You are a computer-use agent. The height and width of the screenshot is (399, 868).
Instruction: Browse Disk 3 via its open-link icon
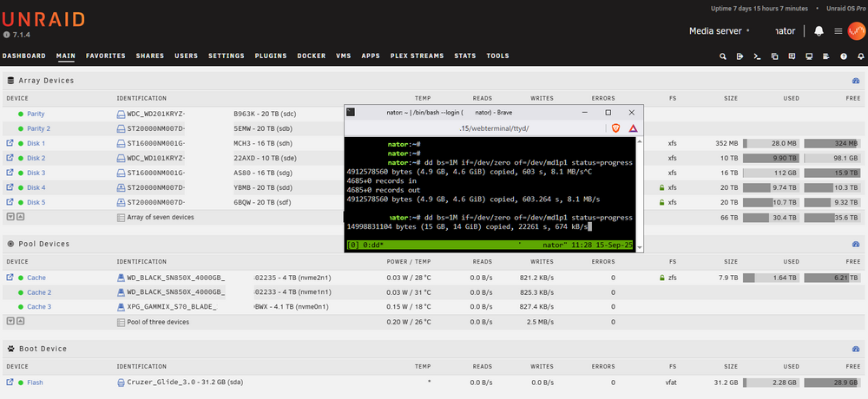click(x=10, y=173)
